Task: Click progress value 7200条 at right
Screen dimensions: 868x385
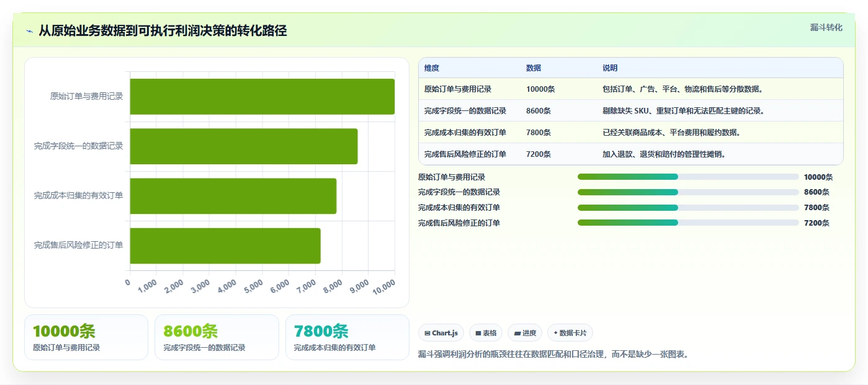Action: [x=817, y=223]
